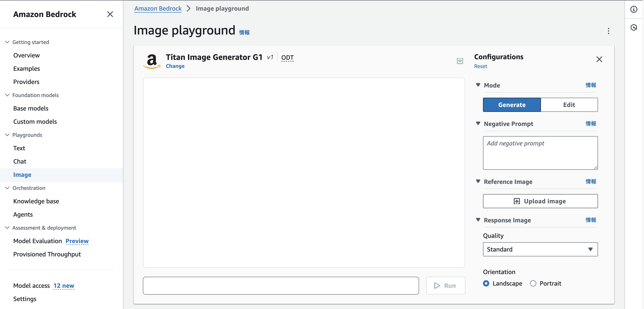Click the Reset configurations link
This screenshot has width=644, height=309.
480,66
